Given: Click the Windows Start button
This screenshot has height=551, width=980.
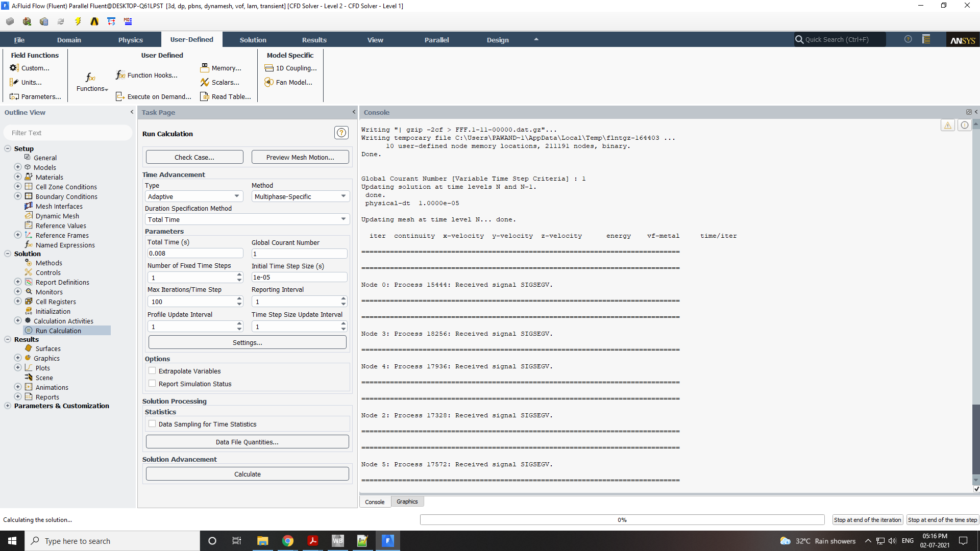Looking at the screenshot, I should (12, 541).
